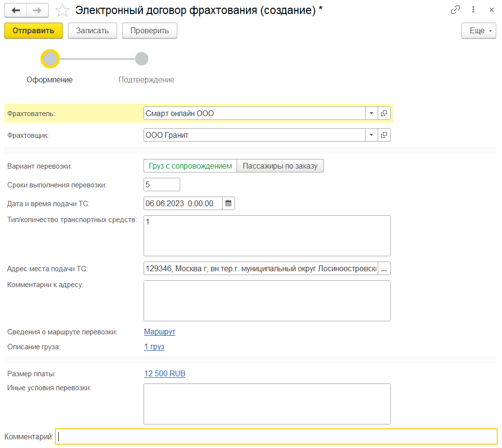
Task: Click the Записать button
Action: 92,31
